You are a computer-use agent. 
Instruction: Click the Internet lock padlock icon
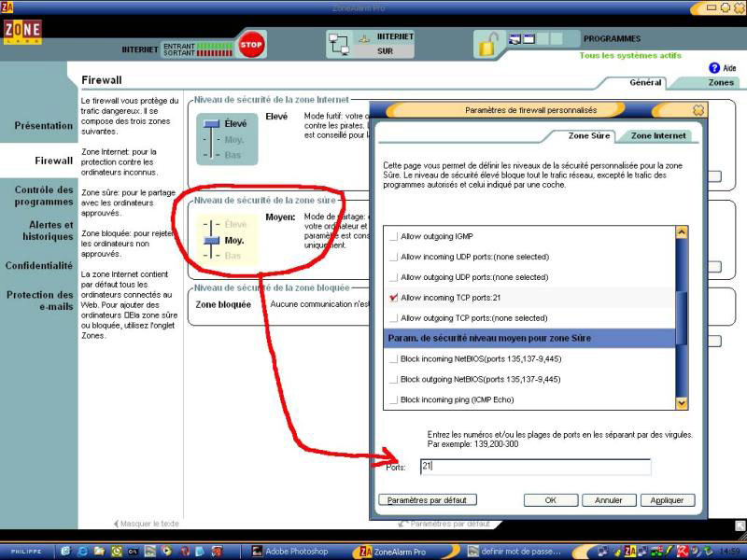click(486, 44)
